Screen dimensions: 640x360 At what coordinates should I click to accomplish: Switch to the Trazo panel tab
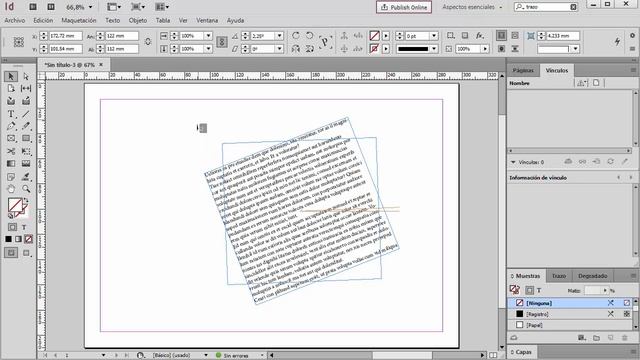click(x=558, y=276)
